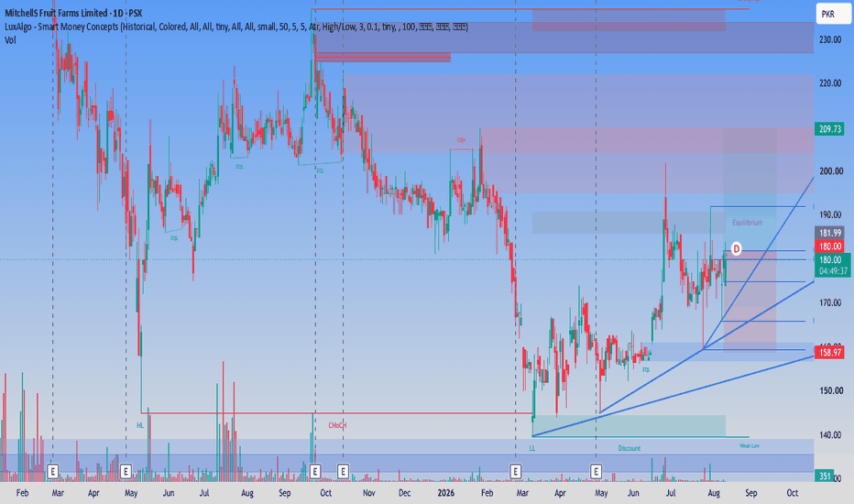Click the earnings E marker near May 2025
854x504 pixels.
[x=126, y=471]
